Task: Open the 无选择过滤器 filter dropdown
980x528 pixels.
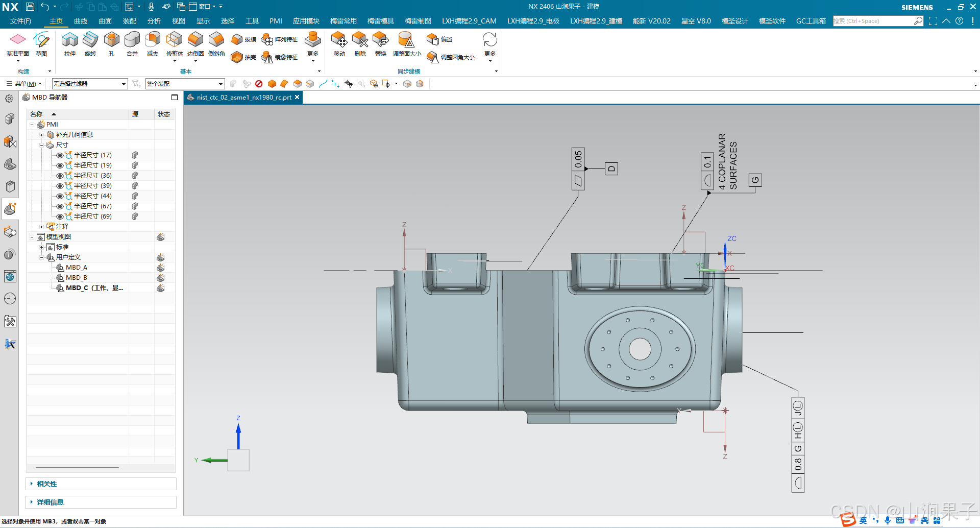Action: click(x=90, y=84)
